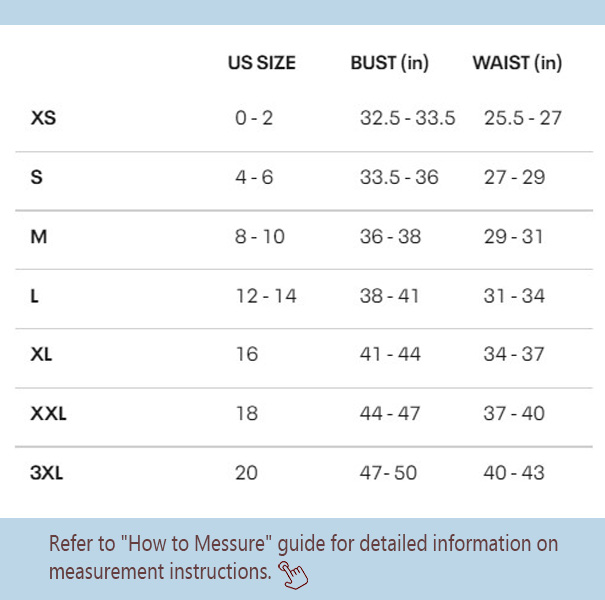Select the BUST (in) column header
Viewport: 605px width, 600px height.
(x=389, y=63)
